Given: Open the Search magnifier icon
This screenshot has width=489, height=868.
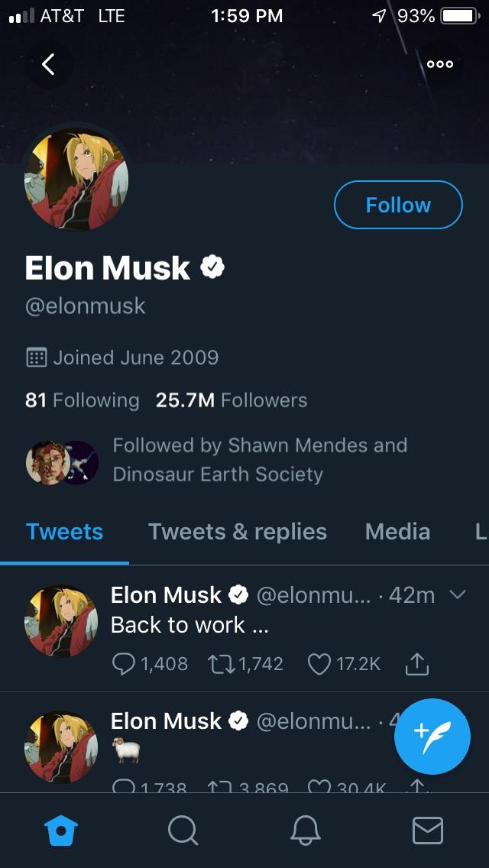Looking at the screenshot, I should pos(183,830).
